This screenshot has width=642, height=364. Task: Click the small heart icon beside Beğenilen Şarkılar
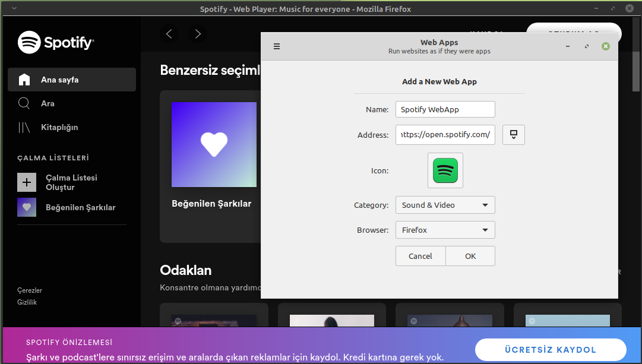[27, 207]
